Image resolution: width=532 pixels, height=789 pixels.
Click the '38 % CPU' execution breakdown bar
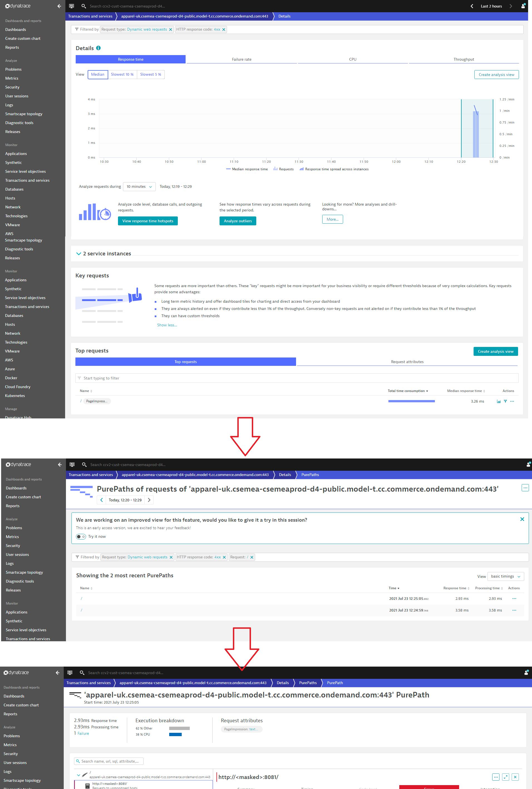pos(175,734)
